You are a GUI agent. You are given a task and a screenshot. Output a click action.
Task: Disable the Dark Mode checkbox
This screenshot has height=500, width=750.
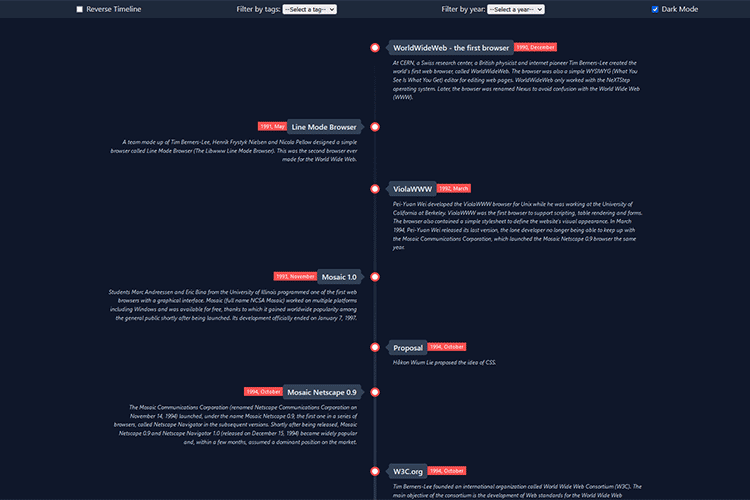point(655,9)
